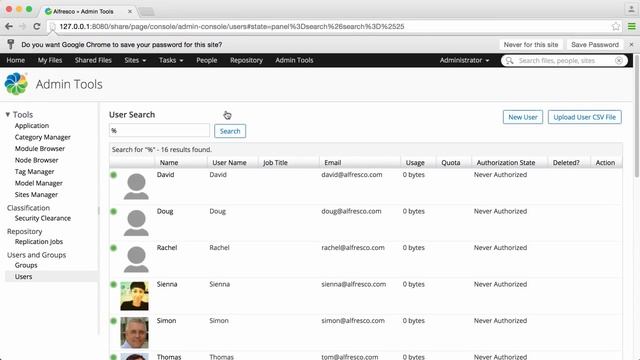Bookmark the page with the star icon
The image size is (640, 360).
click(x=616, y=27)
